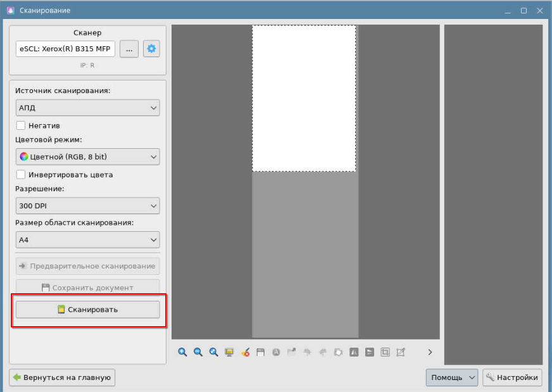The height and width of the screenshot is (392, 552).
Task: Click Вернуться на главную button
Action: pos(62,377)
